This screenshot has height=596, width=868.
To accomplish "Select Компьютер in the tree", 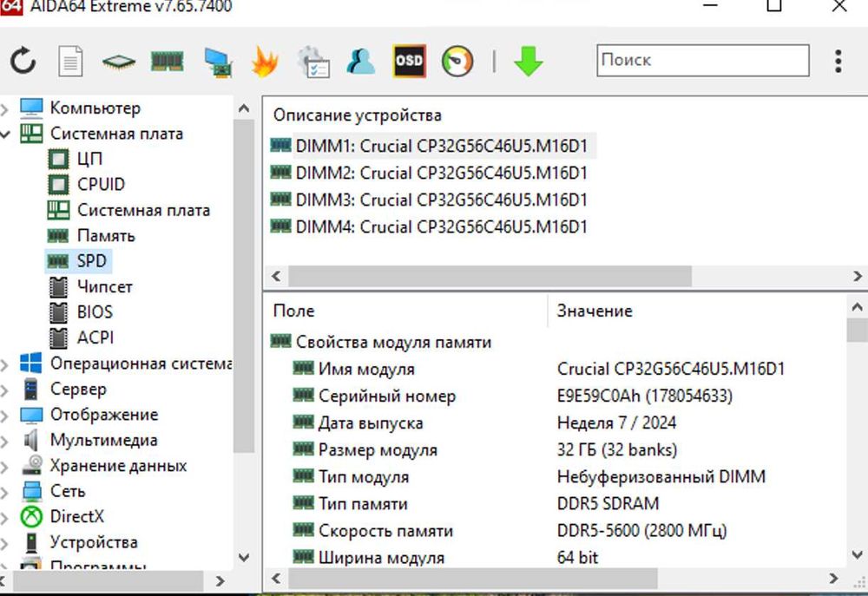I will (95, 108).
